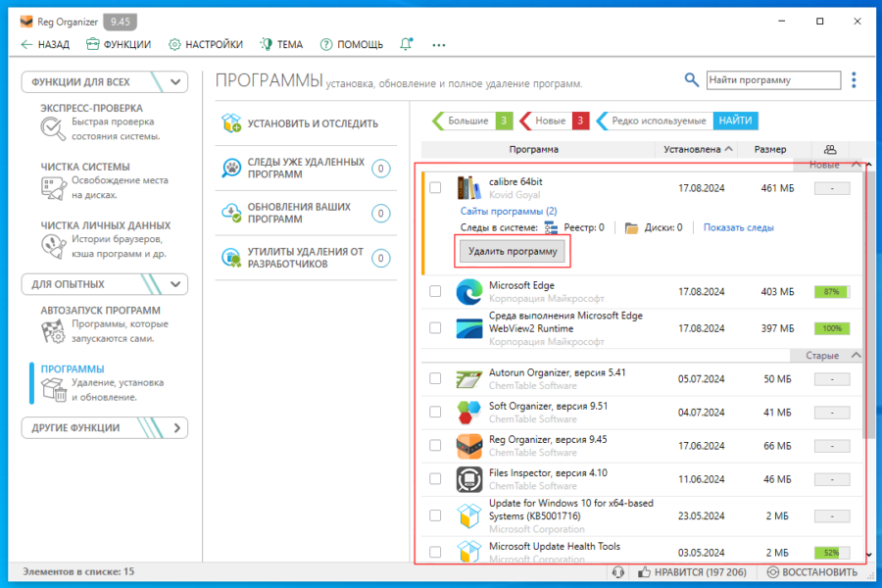Open the ФУНКЦИИ menu
Screen dimensions: 882x588
(x=119, y=44)
